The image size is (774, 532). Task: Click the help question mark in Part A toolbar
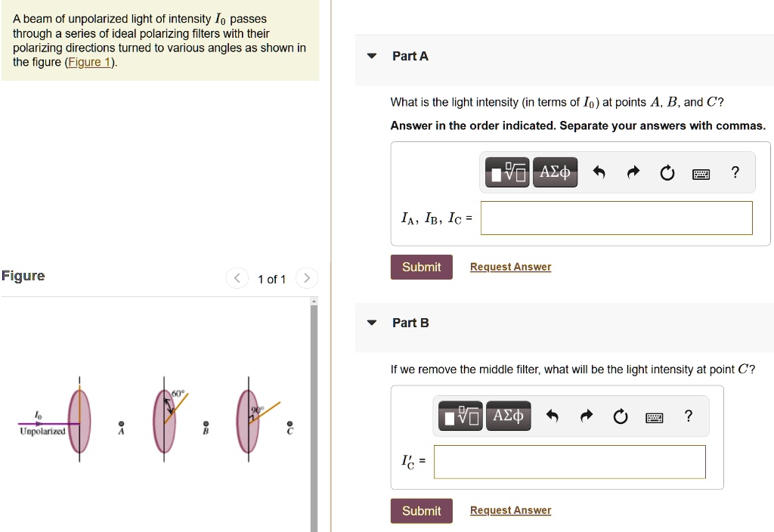(735, 172)
